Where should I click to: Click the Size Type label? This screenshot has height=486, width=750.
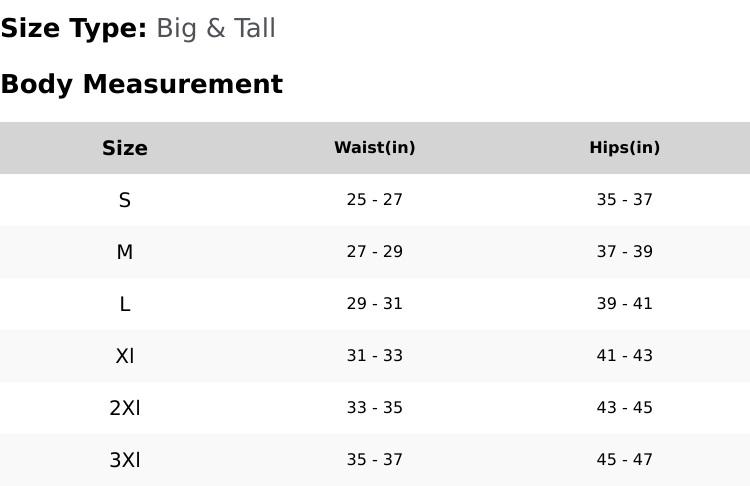click(73, 29)
